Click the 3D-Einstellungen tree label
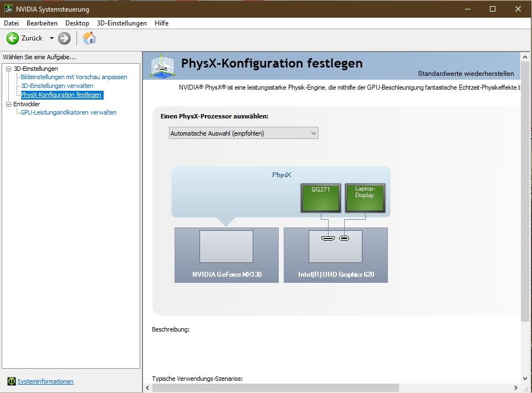 point(35,69)
